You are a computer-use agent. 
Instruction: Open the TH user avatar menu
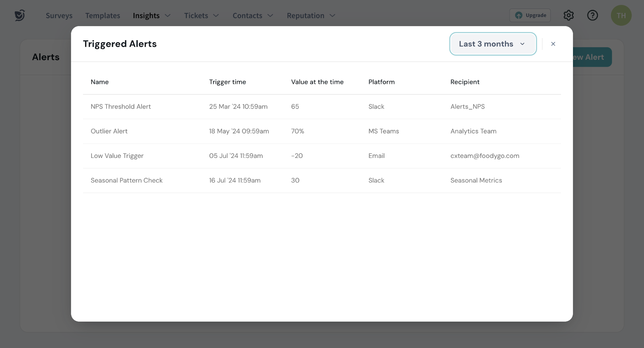[x=621, y=15]
